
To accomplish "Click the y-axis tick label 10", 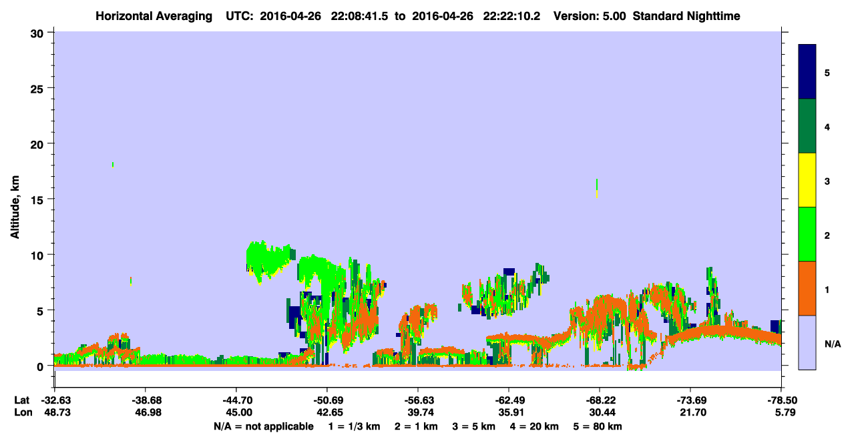I will tap(39, 255).
